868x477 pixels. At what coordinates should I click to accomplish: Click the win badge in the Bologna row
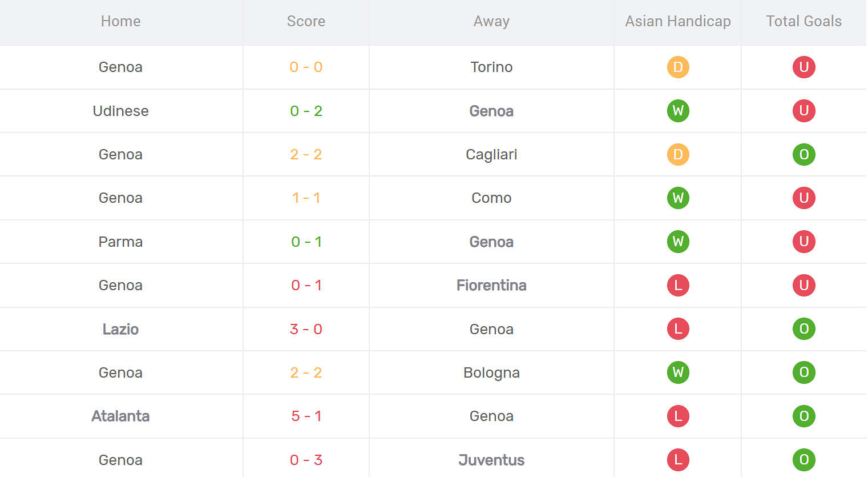pos(678,372)
